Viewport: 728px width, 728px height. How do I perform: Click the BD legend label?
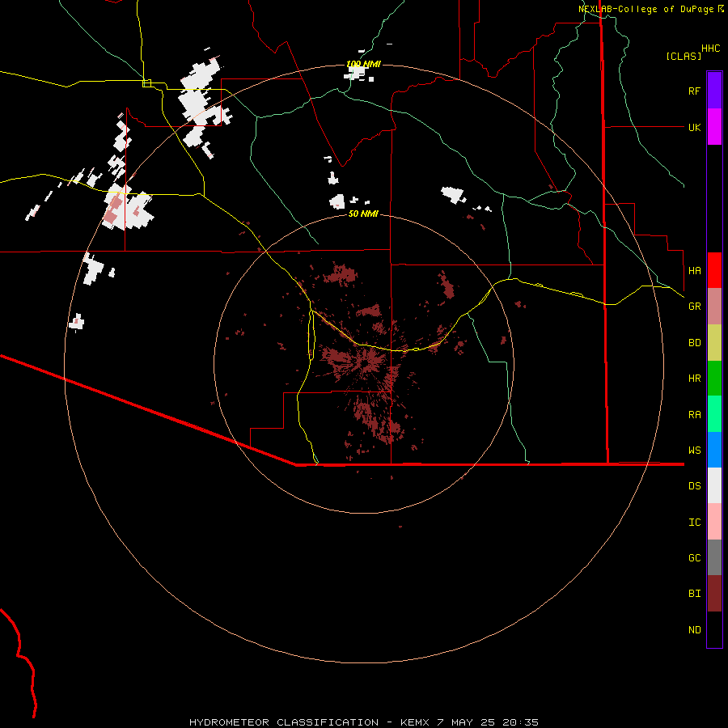click(x=694, y=343)
